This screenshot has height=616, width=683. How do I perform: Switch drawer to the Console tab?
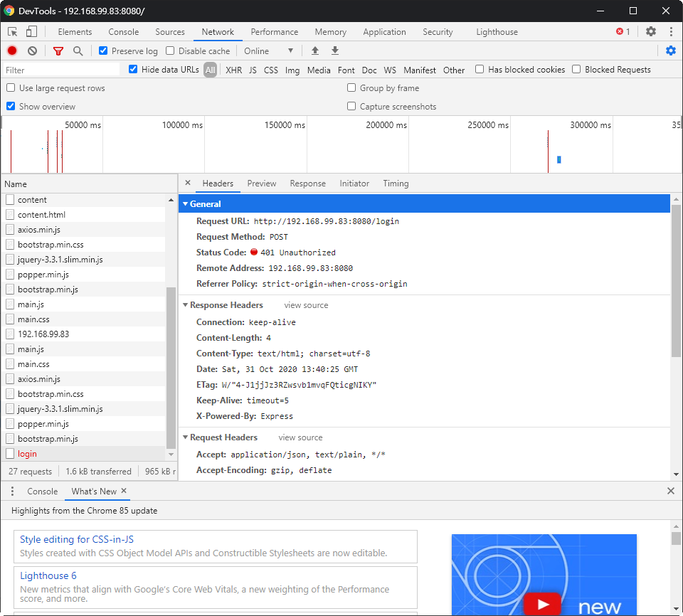click(x=42, y=492)
